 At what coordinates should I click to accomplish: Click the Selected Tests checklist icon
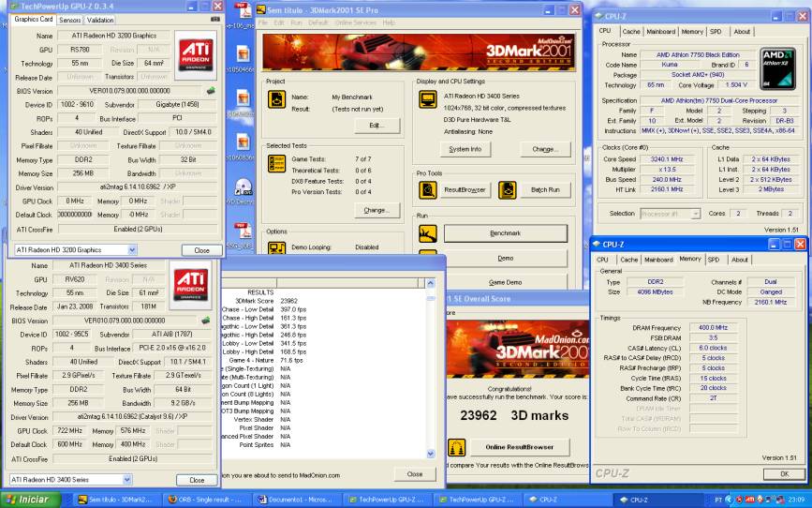pos(276,163)
